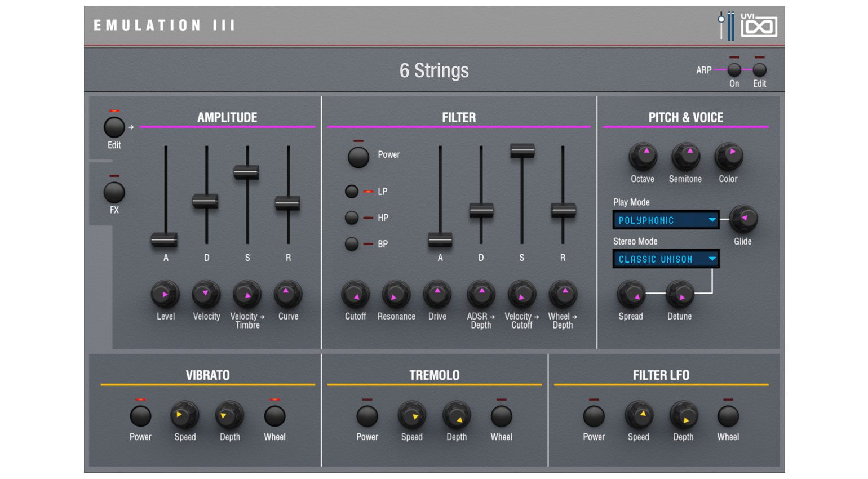Click the EMULATION III title text
The height and width of the screenshot is (479, 868).
tap(164, 25)
